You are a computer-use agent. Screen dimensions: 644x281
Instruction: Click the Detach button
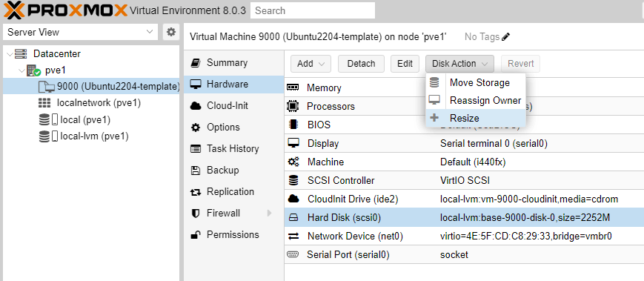tap(361, 64)
